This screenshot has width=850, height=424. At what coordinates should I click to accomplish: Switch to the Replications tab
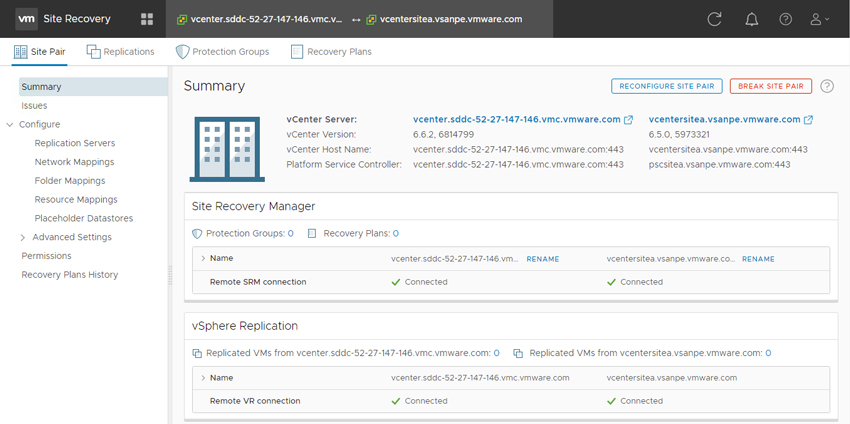click(x=120, y=52)
